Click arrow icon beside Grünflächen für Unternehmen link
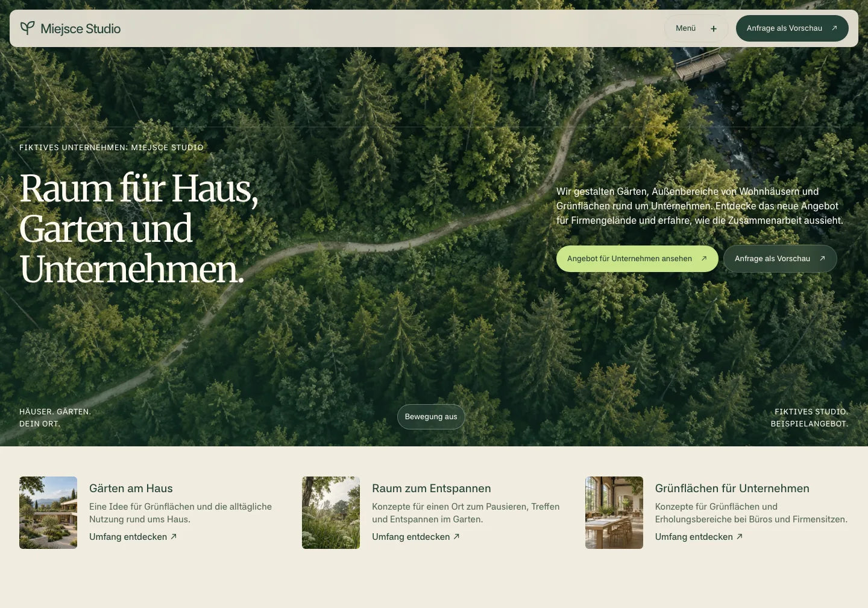The image size is (868, 608). [x=740, y=536]
